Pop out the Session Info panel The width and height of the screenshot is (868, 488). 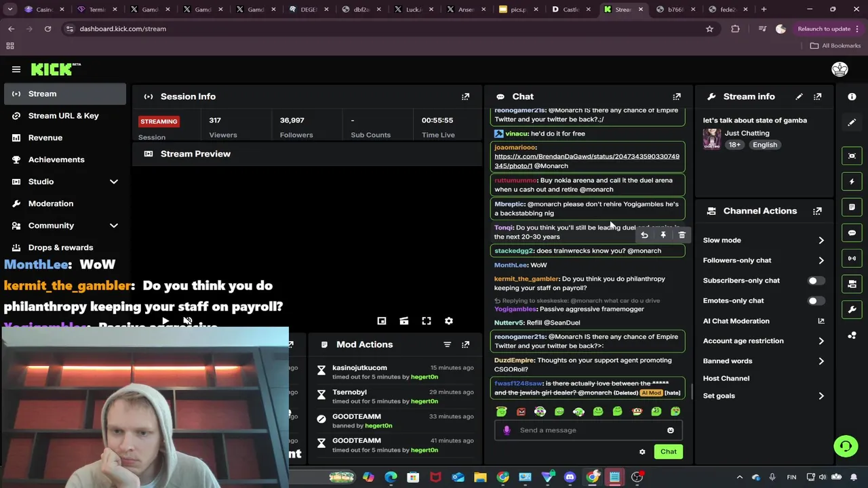pos(465,97)
